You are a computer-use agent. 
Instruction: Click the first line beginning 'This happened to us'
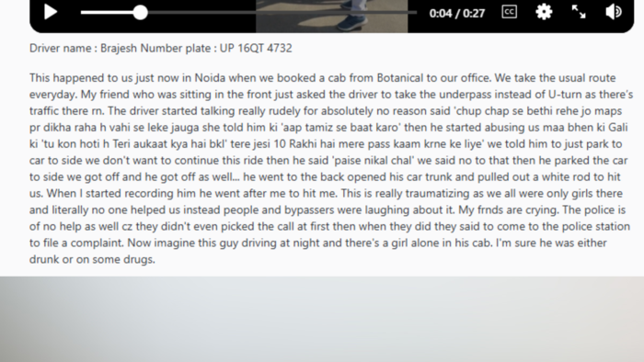tap(322, 78)
